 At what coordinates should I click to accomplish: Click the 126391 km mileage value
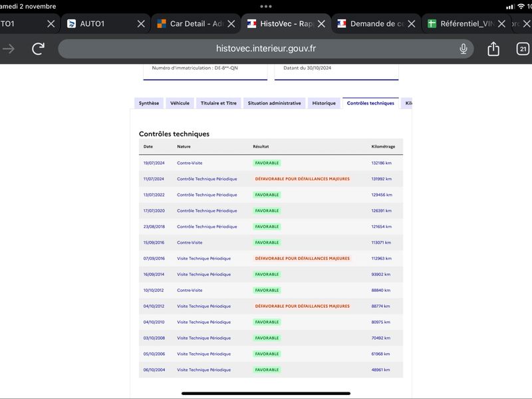pos(381,211)
